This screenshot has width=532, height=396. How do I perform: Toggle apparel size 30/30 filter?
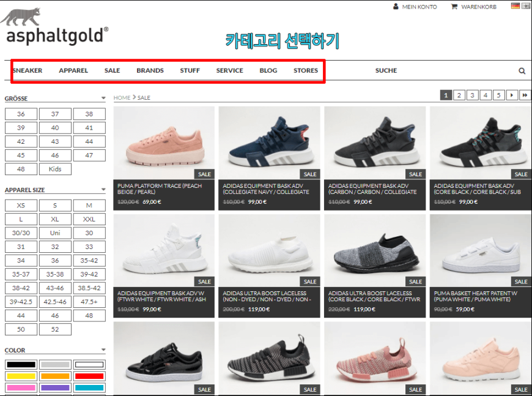(21, 233)
